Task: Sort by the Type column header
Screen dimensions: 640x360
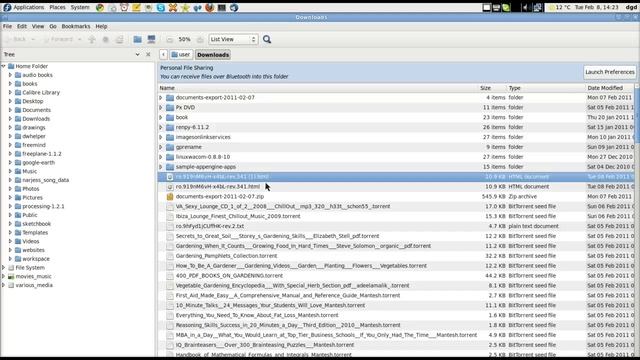Action: tap(546, 88)
